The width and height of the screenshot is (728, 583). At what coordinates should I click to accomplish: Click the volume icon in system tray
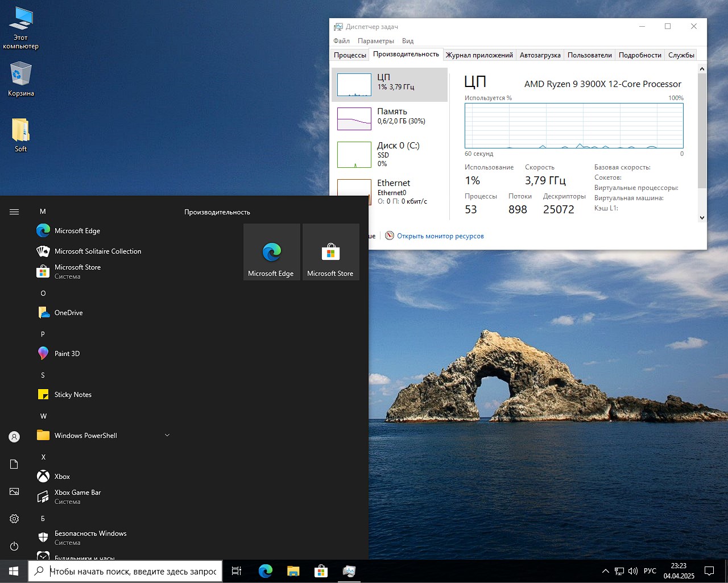click(x=633, y=571)
